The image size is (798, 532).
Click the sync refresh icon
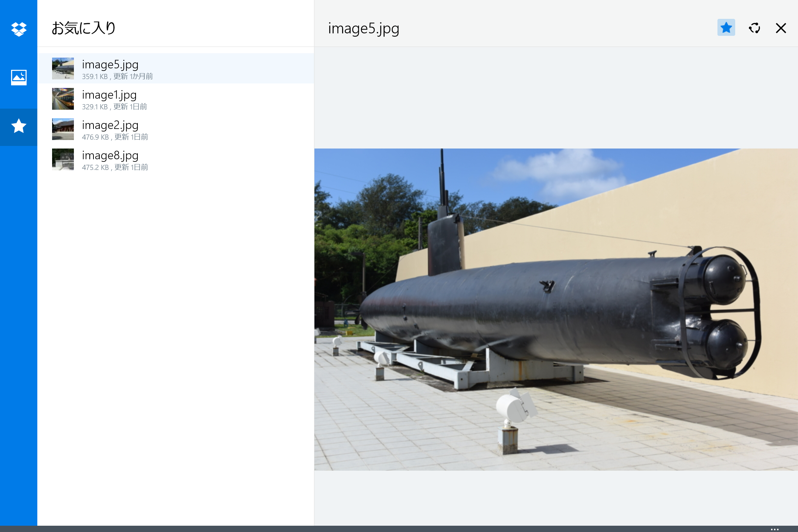(x=754, y=28)
